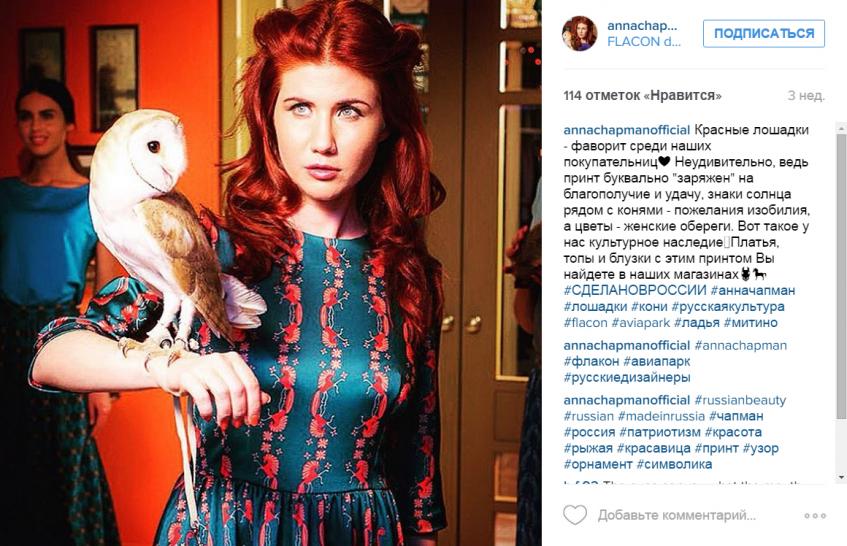
Task: Click the 114 отметок «Нравится» likes count
Action: pyautogui.click(x=642, y=96)
